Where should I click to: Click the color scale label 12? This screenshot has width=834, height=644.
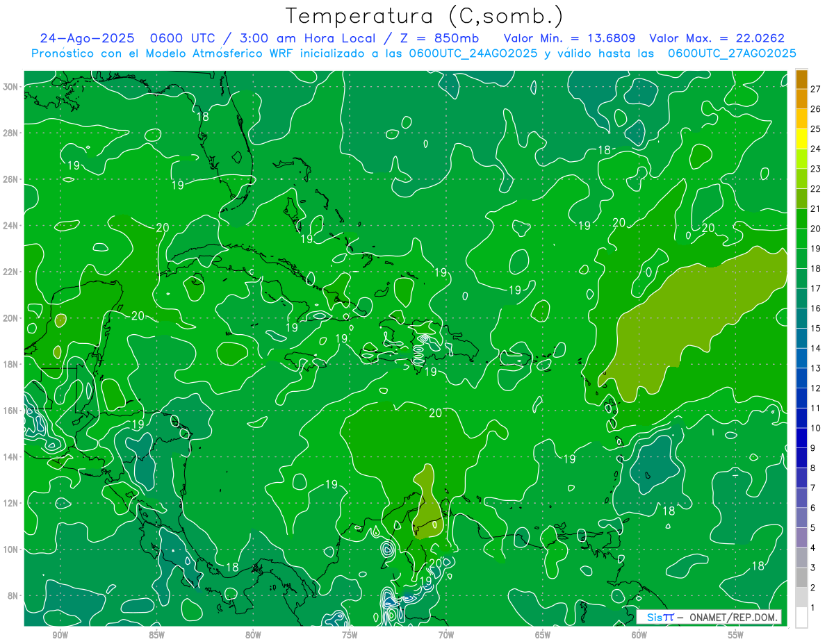coord(815,388)
